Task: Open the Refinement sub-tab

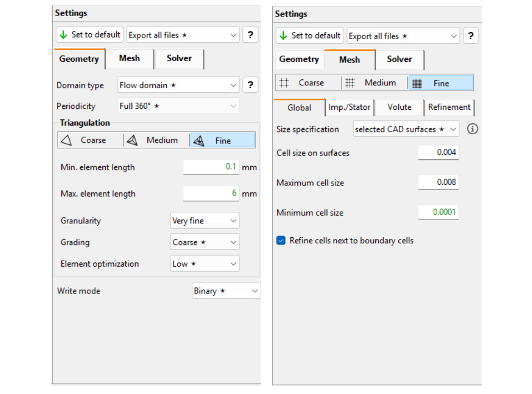Action: click(449, 107)
